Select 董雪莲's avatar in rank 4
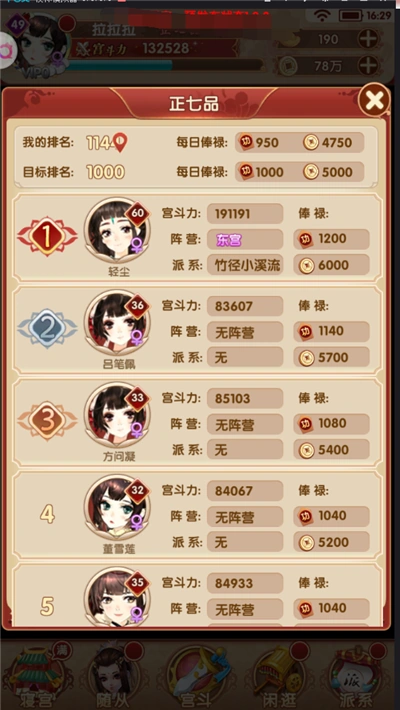Screen dimensions: 400x710 (x=117, y=508)
